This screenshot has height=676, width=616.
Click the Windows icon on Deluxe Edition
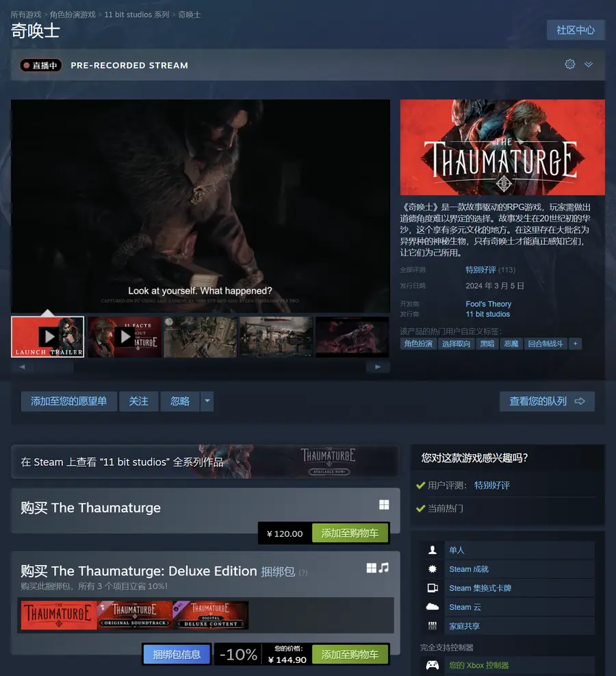coord(372,568)
